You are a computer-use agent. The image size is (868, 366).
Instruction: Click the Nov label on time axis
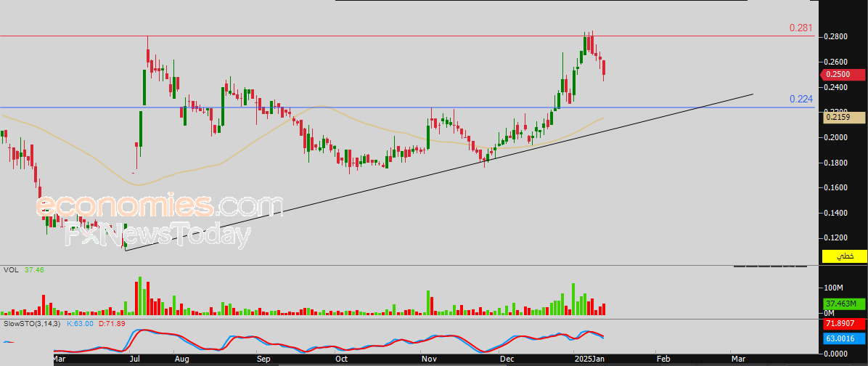tap(428, 359)
